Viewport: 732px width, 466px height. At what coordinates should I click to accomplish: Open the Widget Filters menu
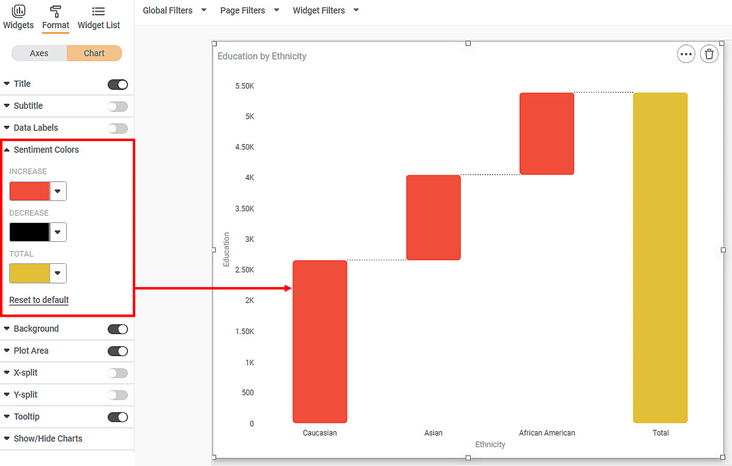[x=325, y=10]
